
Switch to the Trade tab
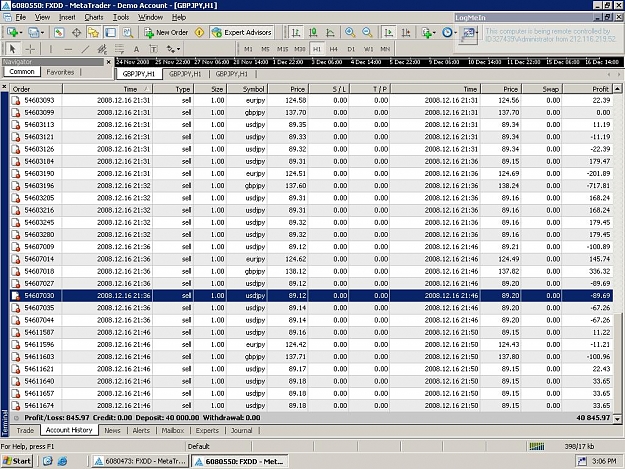(25, 430)
